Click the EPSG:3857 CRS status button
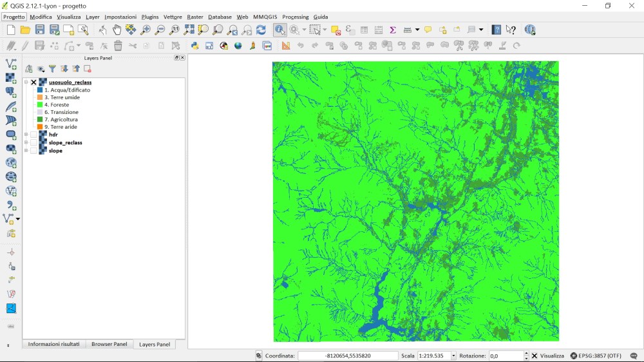Screen dimensions: 644x362 (x=596, y=356)
